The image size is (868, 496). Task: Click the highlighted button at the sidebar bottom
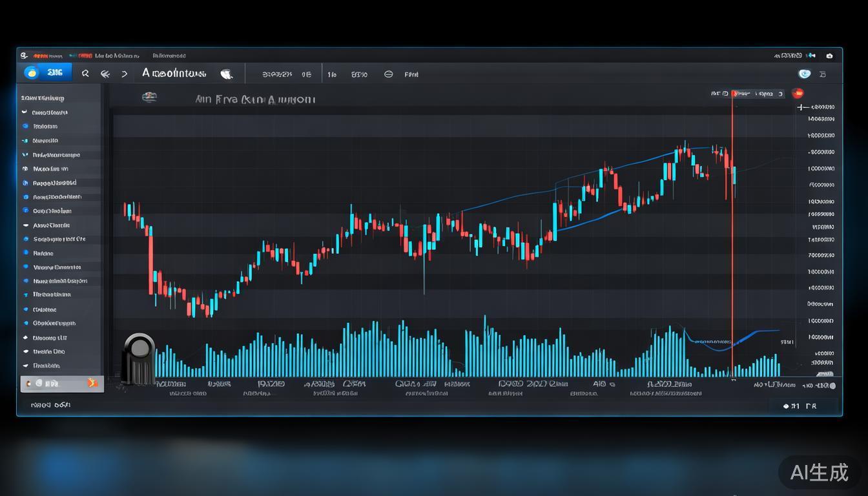pos(61,384)
